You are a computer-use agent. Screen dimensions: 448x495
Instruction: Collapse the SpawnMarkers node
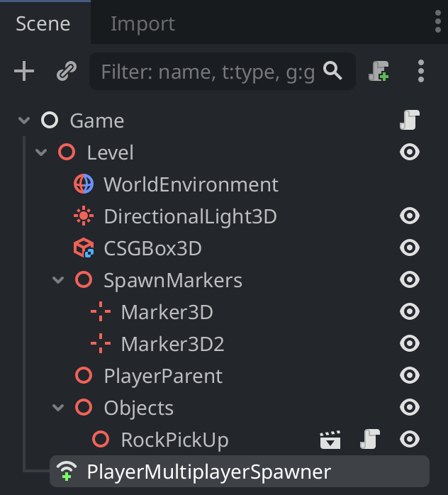coord(58,279)
